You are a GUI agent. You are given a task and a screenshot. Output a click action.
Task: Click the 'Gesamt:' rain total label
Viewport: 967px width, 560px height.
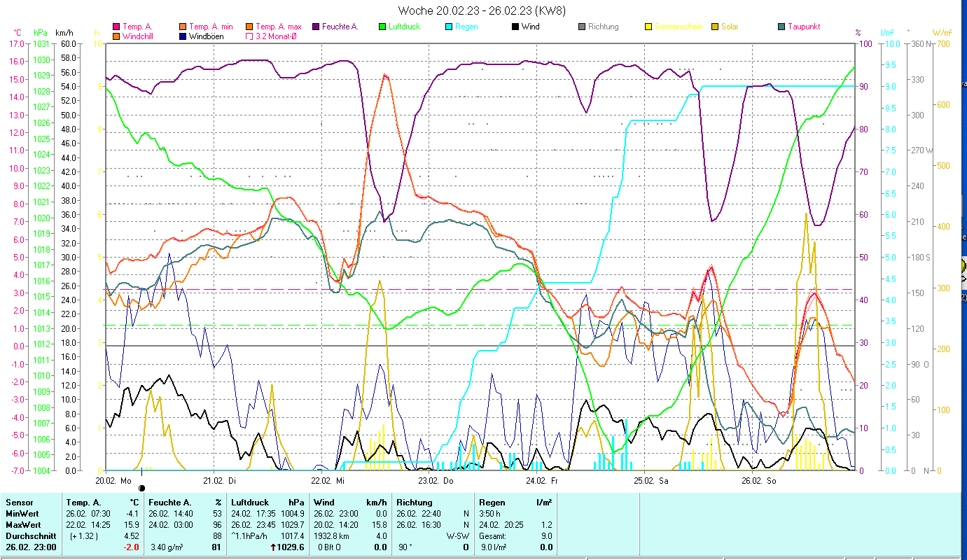pos(492,535)
